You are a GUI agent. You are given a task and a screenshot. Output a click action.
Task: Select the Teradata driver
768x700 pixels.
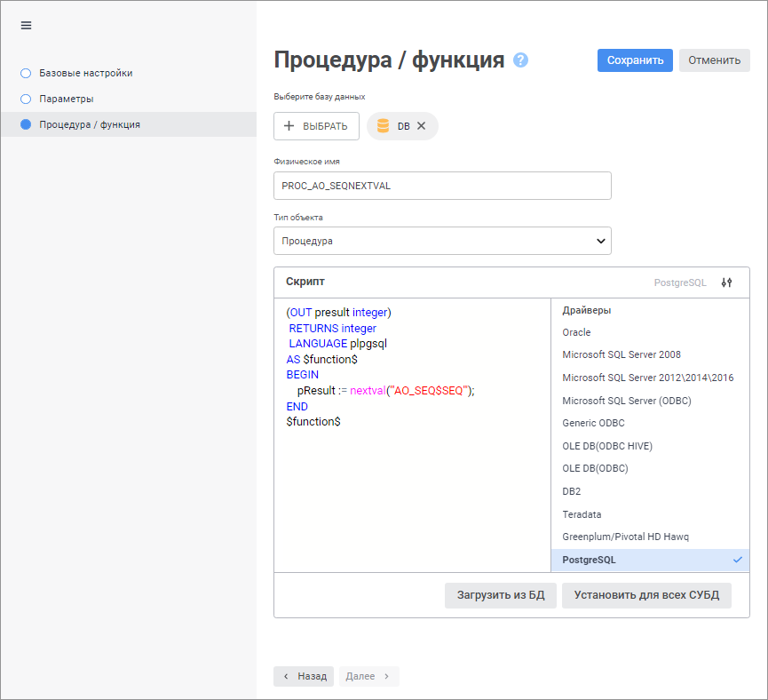click(582, 514)
